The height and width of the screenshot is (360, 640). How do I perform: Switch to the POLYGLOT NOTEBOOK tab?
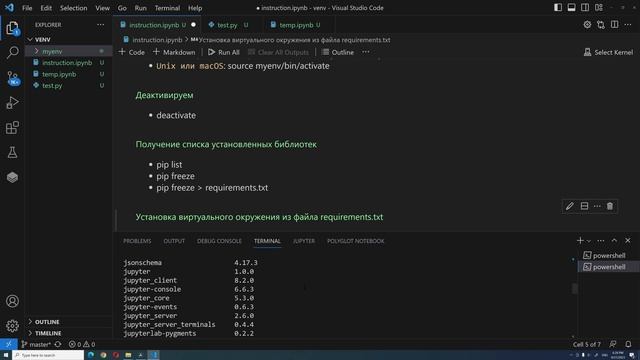pos(356,241)
